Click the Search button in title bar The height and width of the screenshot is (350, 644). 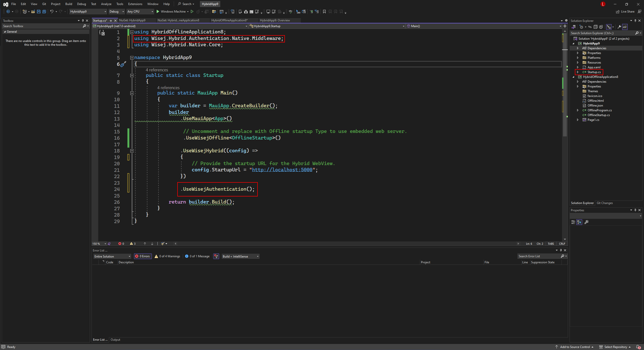186,4
